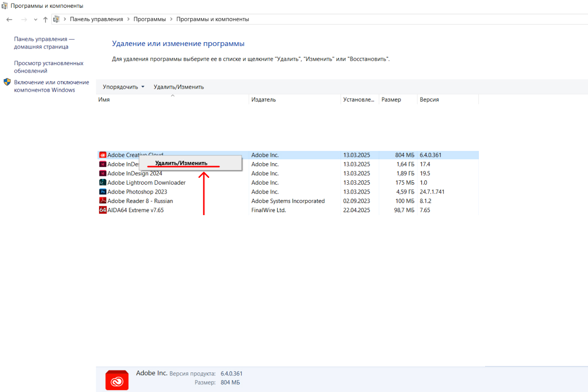Image resolution: width=588 pixels, height=392 pixels.
Task: Choose Удалить/Изменить in the context menu
Action: (181, 163)
